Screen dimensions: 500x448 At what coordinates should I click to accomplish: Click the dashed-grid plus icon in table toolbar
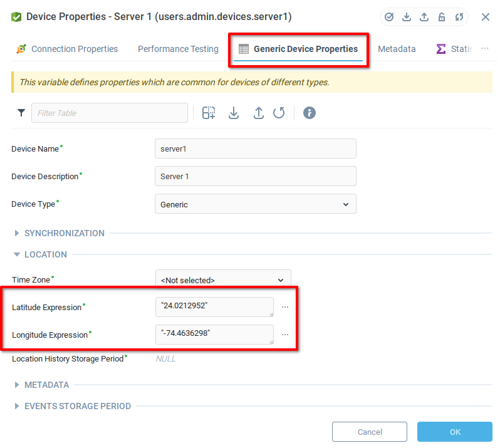click(x=209, y=113)
